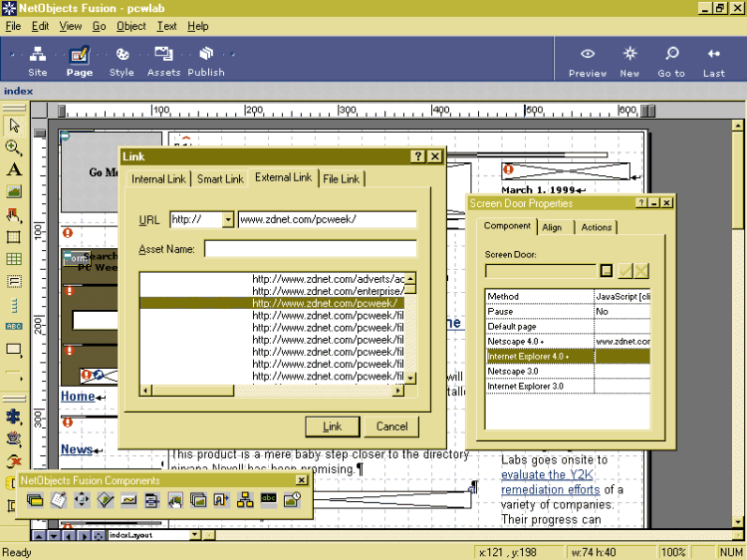Click the News link on page
Viewport: 747px width, 560px height.
coord(77,449)
